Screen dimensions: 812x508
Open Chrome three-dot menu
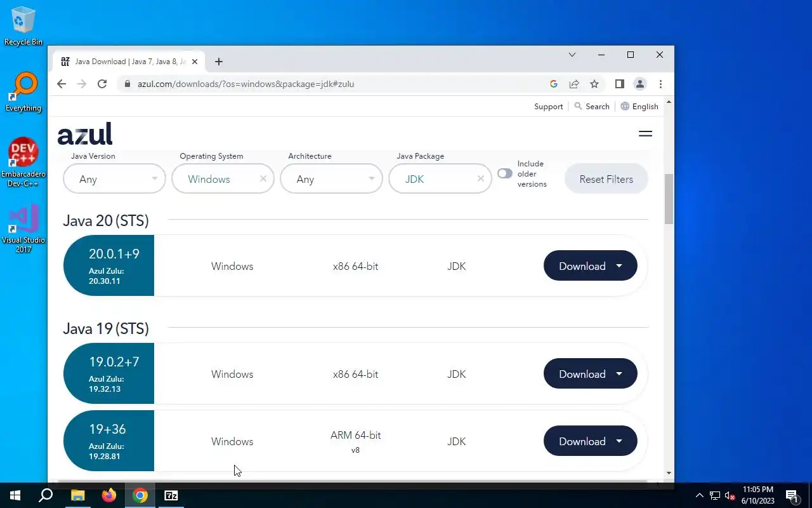coord(660,84)
